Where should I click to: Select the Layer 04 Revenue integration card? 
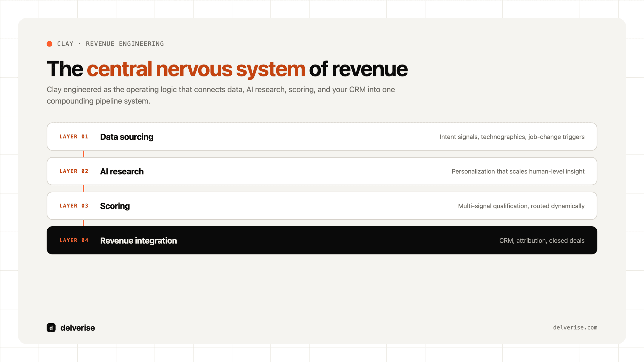(x=322, y=240)
